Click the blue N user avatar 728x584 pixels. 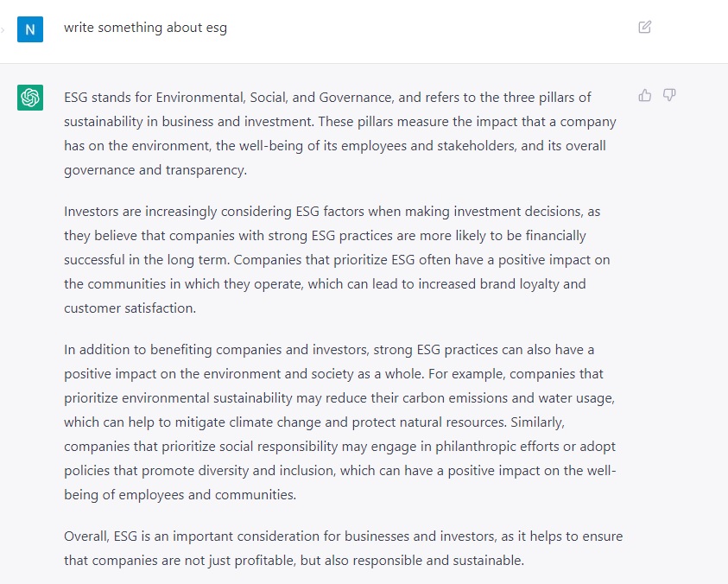30,29
